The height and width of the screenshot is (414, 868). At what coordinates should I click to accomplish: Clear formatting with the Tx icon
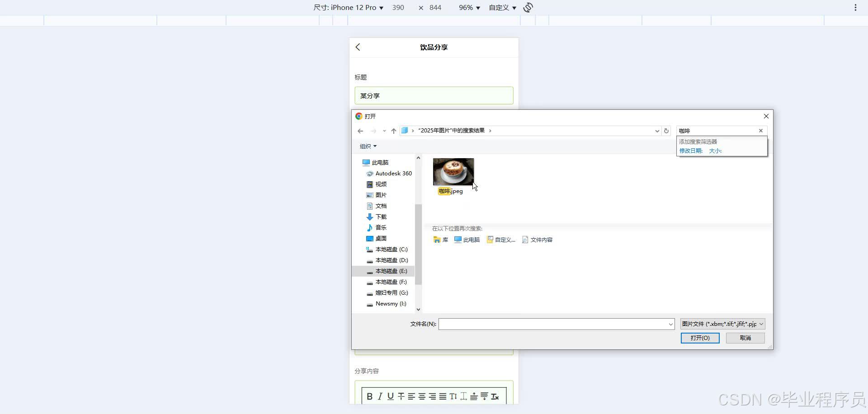[x=495, y=396]
